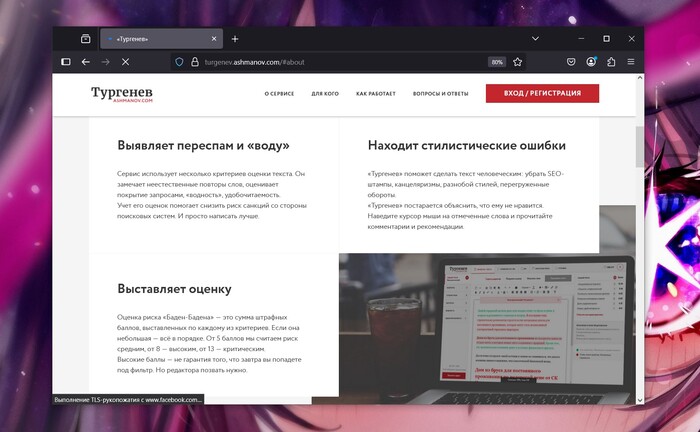Go forward to the next page
This screenshot has width=700, height=432.
[x=105, y=62]
